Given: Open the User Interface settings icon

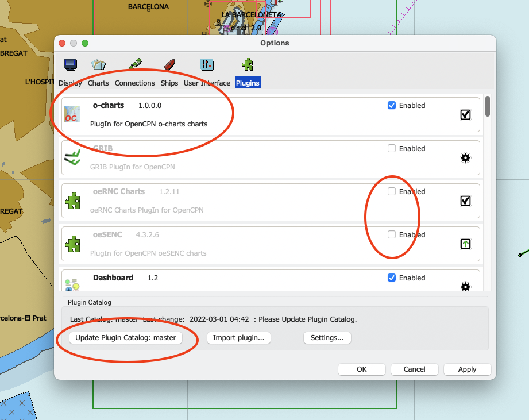Looking at the screenshot, I should [x=207, y=65].
